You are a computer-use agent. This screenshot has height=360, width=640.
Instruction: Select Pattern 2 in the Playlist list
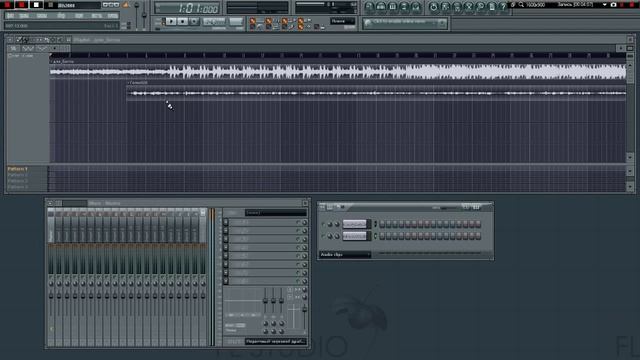[x=18, y=175]
